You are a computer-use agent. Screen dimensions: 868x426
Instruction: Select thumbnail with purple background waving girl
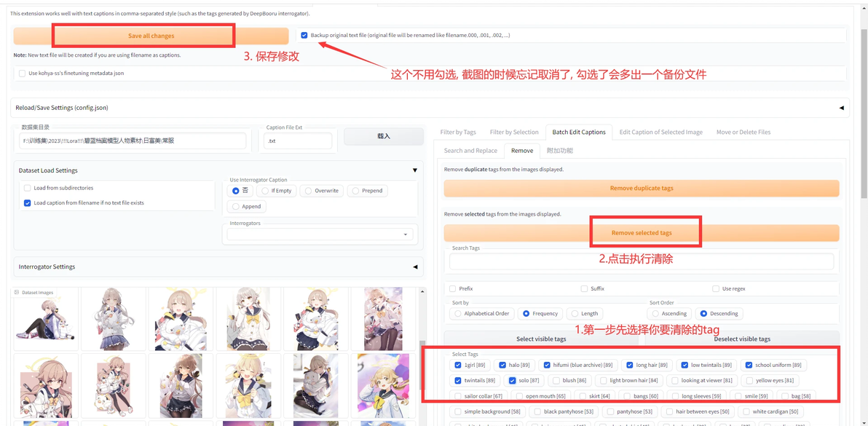coord(383,386)
